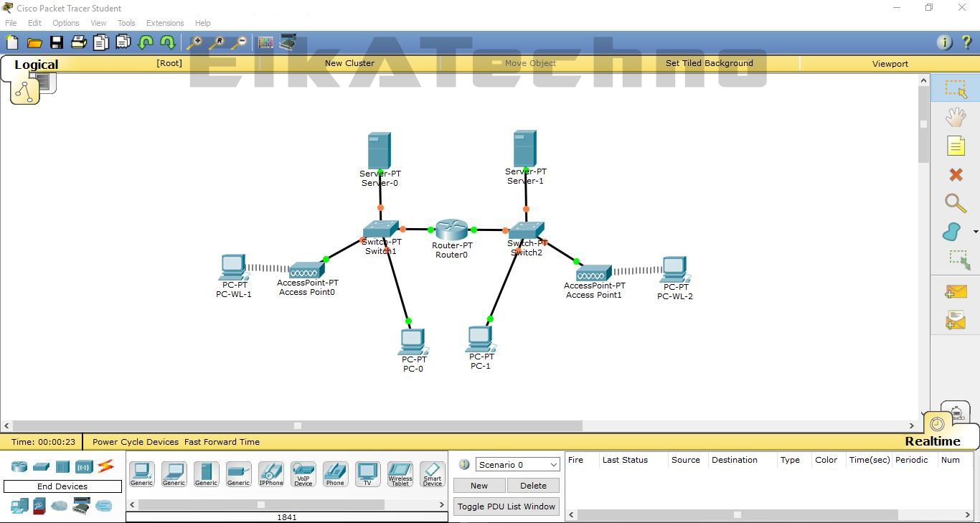Select the Inspect magnifier tool
The image size is (980, 523).
click(956, 203)
